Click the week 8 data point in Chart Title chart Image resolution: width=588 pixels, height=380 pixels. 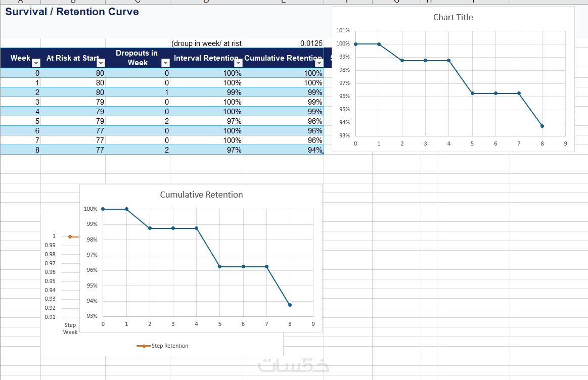click(542, 126)
